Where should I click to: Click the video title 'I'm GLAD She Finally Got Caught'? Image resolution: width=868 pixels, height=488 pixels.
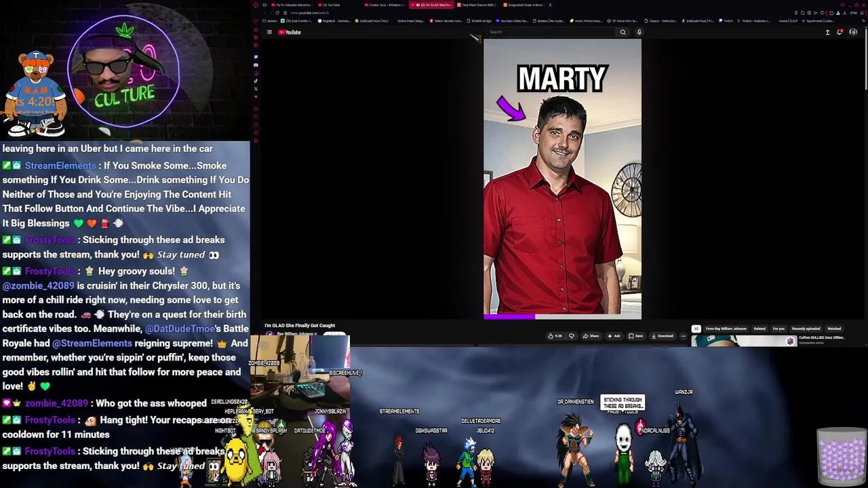pyautogui.click(x=300, y=325)
